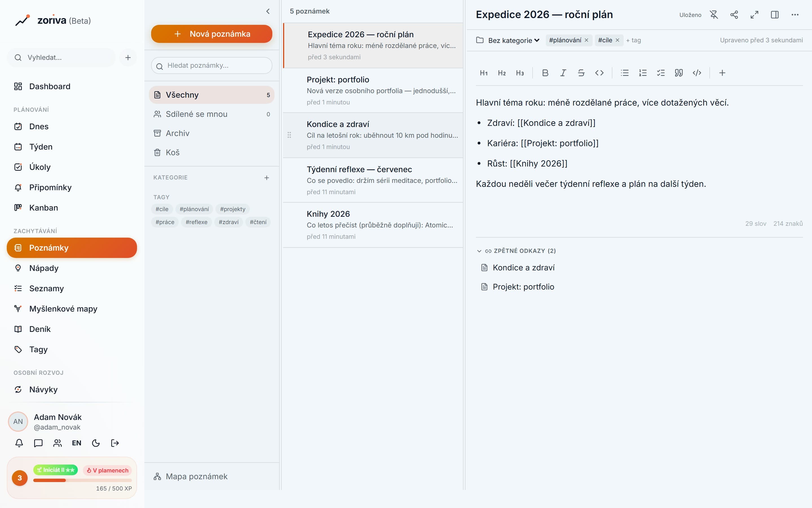Toggle bold formatting in editor

point(545,73)
